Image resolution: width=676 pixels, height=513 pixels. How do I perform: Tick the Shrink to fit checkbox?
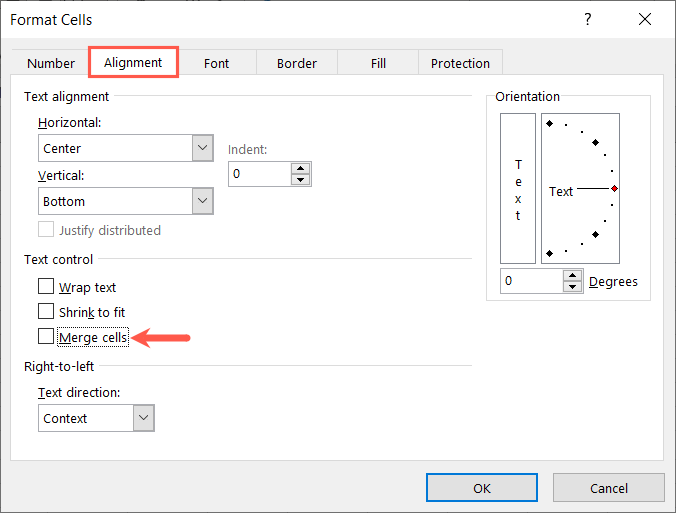tap(46, 312)
